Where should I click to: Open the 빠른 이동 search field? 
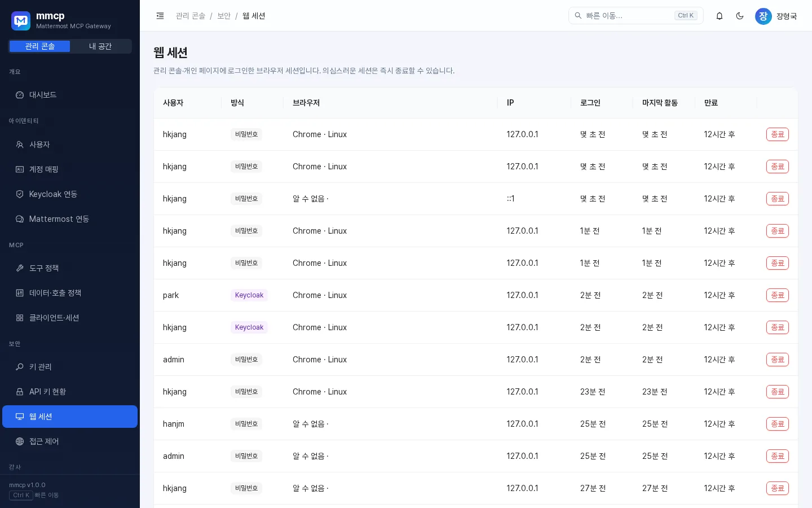(x=636, y=16)
